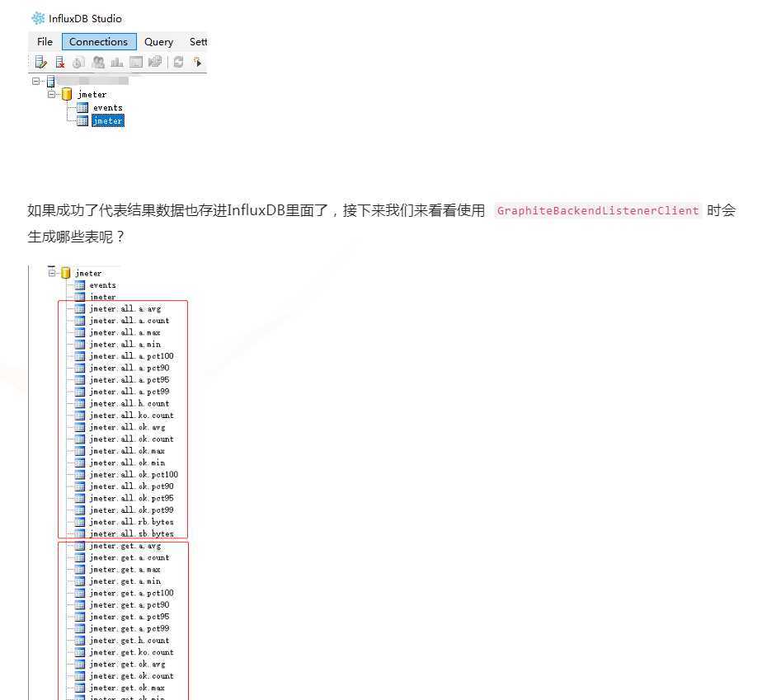Select jmeter.all.ko.count row
The height and width of the screenshot is (700, 762).
pyautogui.click(x=131, y=416)
